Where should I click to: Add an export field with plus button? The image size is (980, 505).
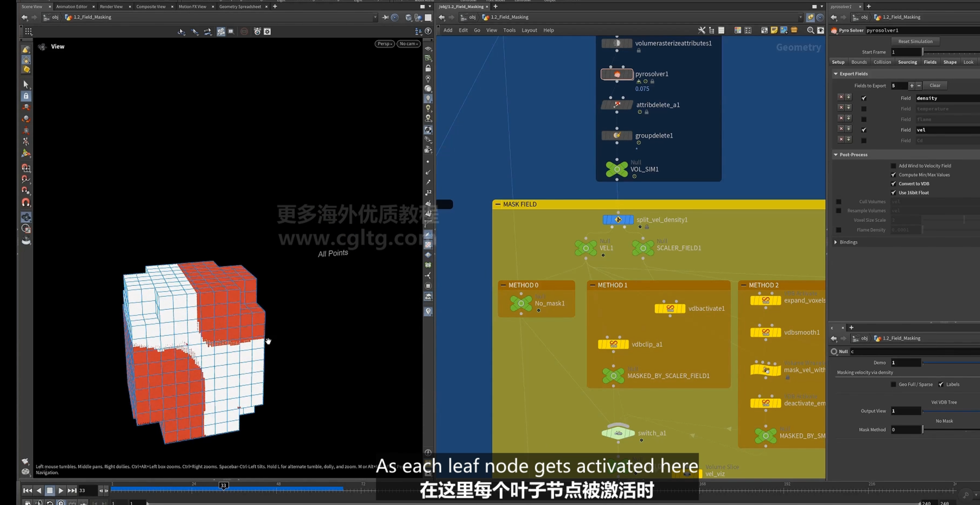coord(912,86)
